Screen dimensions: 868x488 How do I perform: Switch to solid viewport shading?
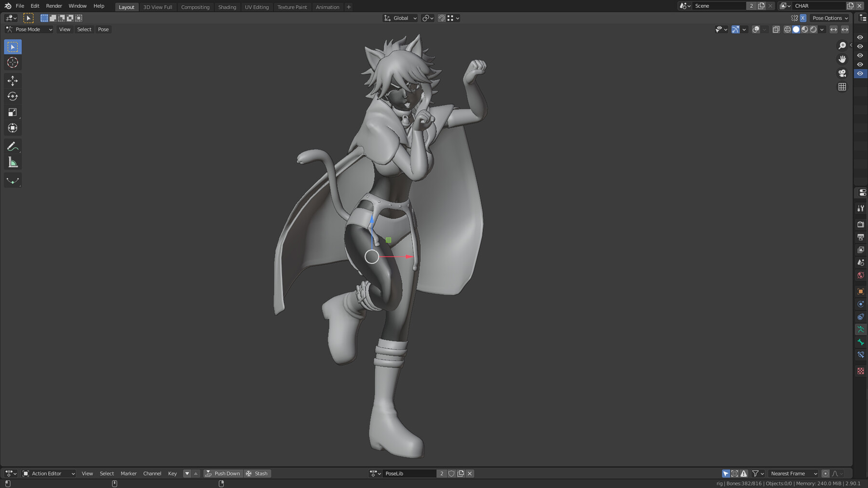click(x=796, y=29)
